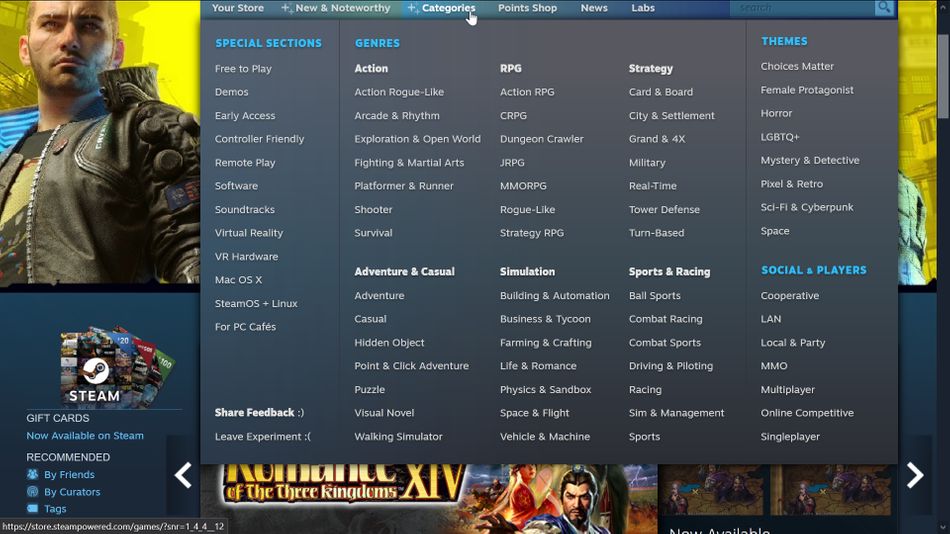Select Dungeon Crawler
The image size is (950, 534).
[x=542, y=139]
